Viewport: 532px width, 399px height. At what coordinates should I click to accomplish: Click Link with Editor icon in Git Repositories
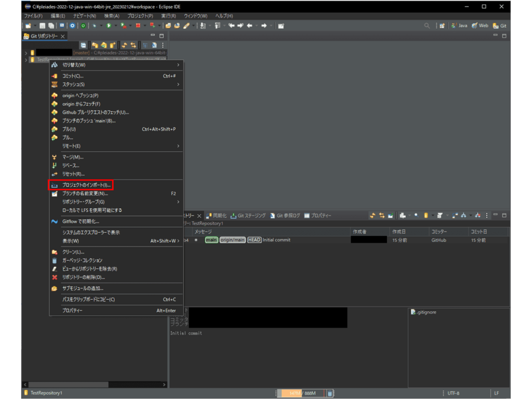click(x=134, y=46)
